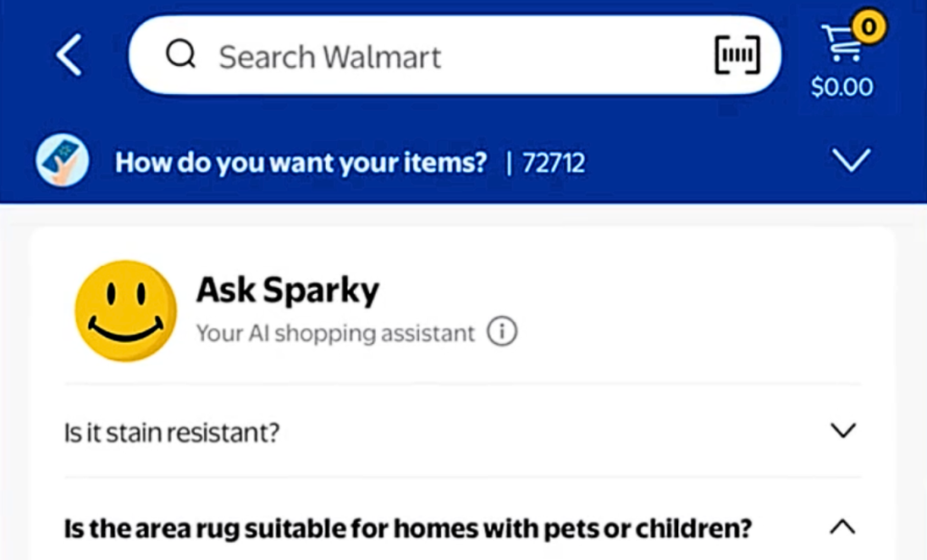Open the info icon next to shopping assistant

tap(504, 332)
